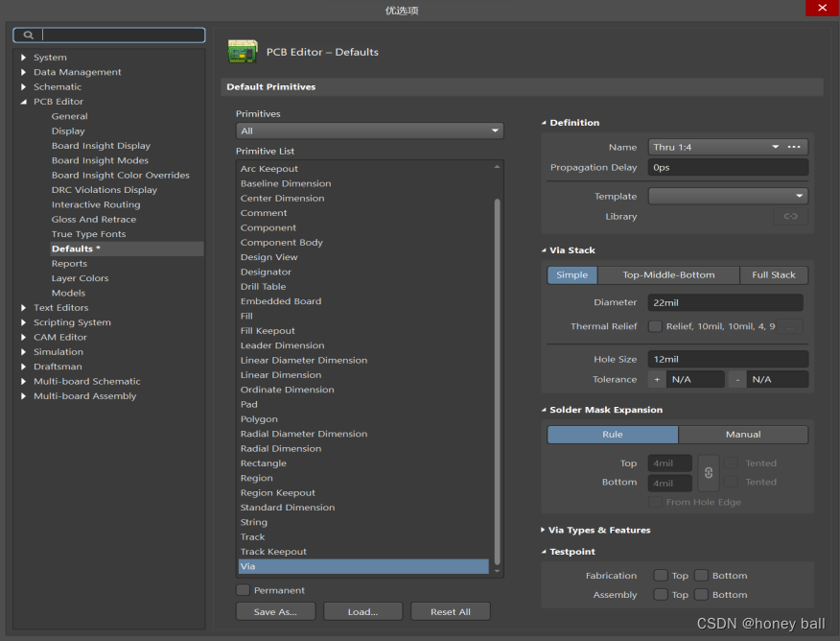This screenshot has width=840, height=641.
Task: Select Pad in the primitive list
Action: [363, 405]
